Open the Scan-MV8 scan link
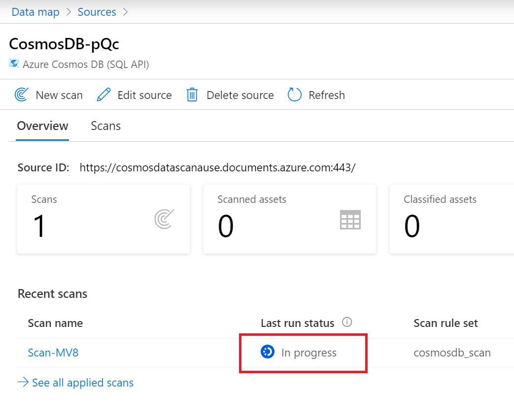This screenshot has height=420, width=514. coord(53,353)
